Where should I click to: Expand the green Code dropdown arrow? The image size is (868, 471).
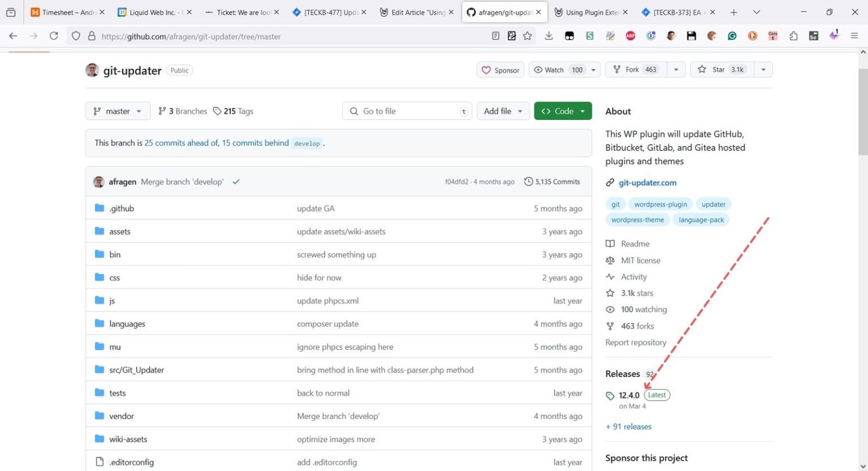tap(582, 111)
